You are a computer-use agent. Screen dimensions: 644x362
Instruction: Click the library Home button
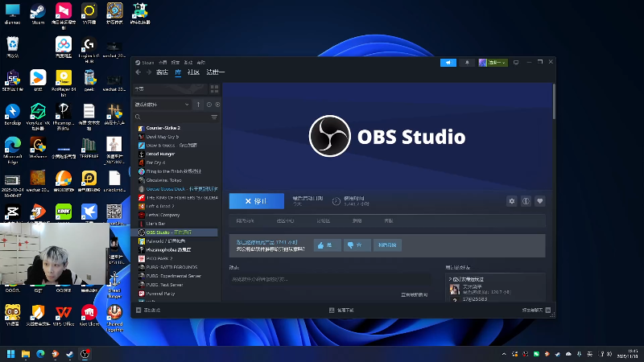[171, 88]
